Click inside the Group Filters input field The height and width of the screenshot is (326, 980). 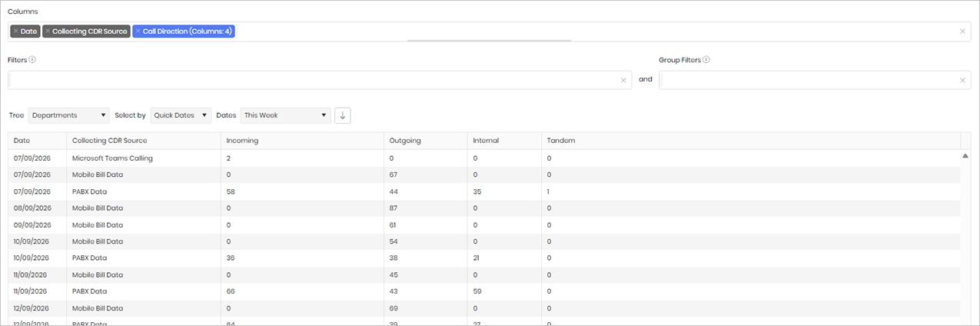click(x=815, y=80)
